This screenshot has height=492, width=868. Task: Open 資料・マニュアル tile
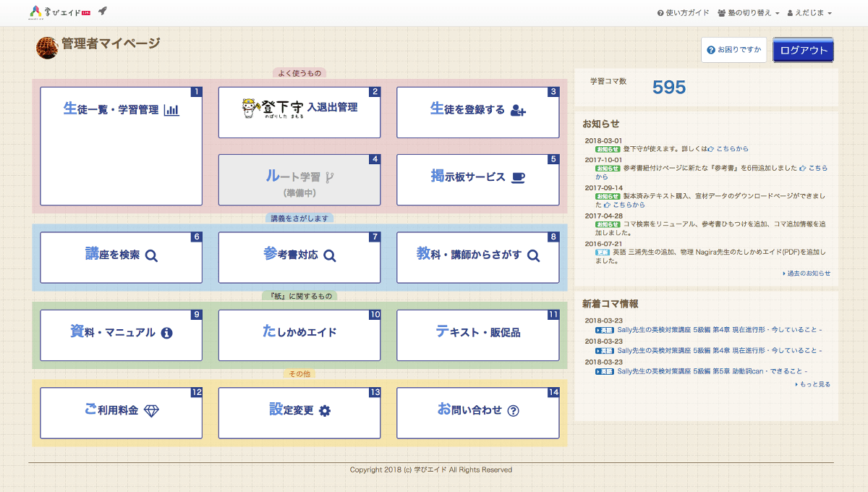point(122,335)
